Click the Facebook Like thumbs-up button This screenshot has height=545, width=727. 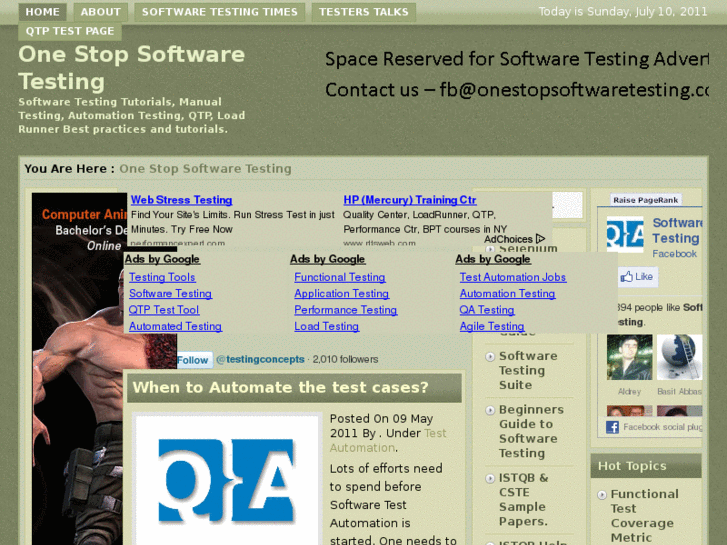tap(638, 277)
